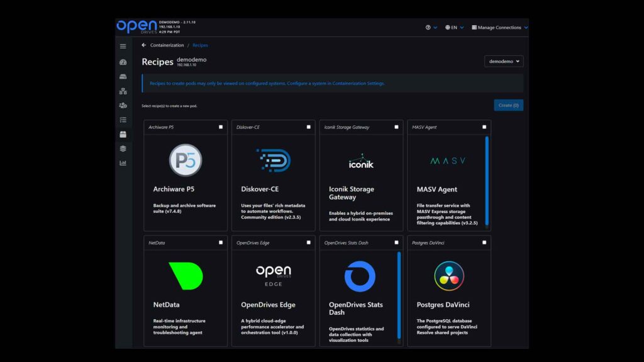Click 'A hybrid cloud-edge performance accelerator' description
This screenshot has width=644, height=362.
272,327
